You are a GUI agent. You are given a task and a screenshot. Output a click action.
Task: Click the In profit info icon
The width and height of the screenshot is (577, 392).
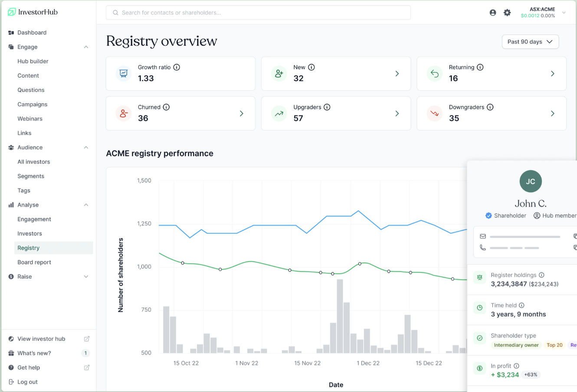click(x=516, y=366)
